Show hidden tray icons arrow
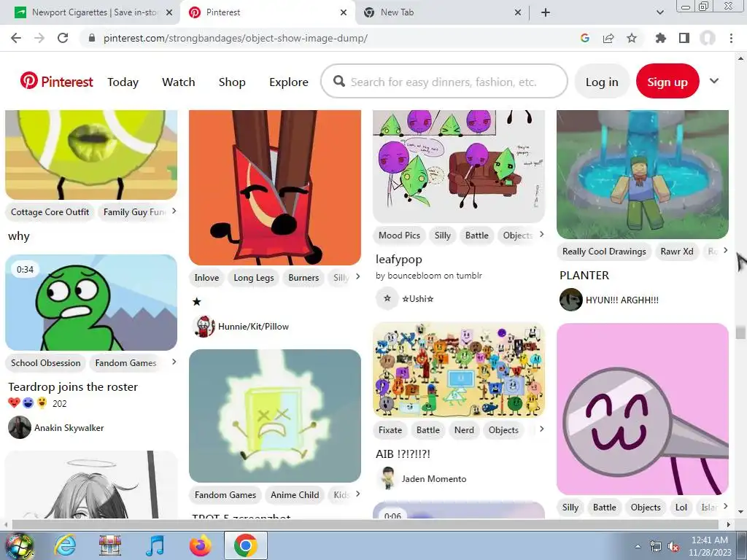 (x=638, y=546)
